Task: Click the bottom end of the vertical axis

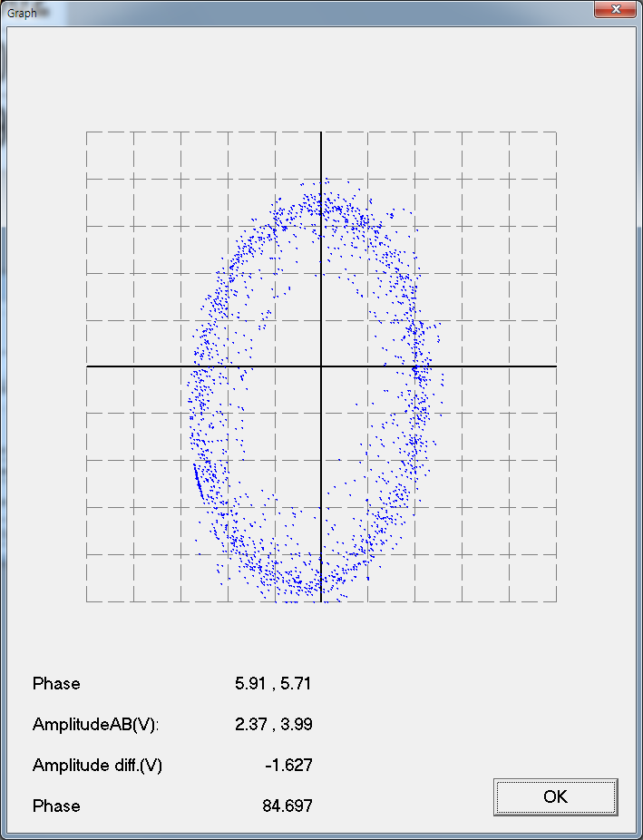Action: (x=321, y=600)
